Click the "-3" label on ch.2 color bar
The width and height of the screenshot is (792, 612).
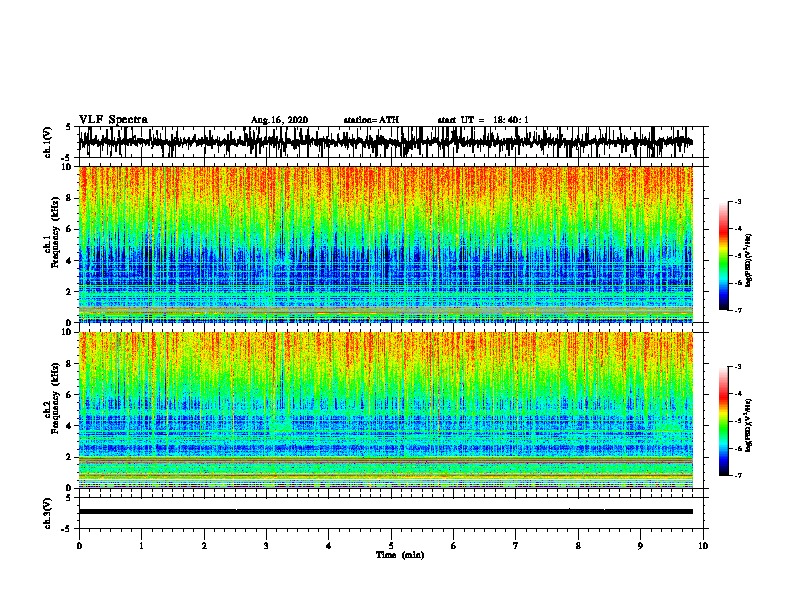click(x=738, y=367)
